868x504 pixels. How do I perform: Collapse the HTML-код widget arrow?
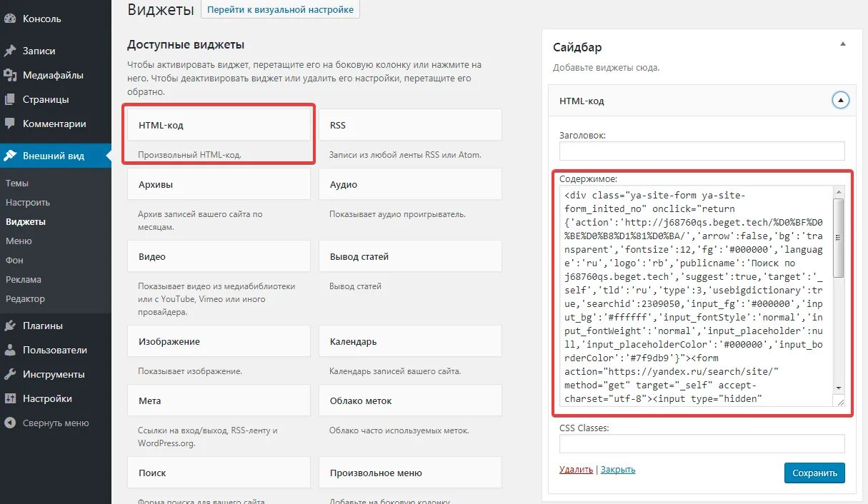pos(841,101)
